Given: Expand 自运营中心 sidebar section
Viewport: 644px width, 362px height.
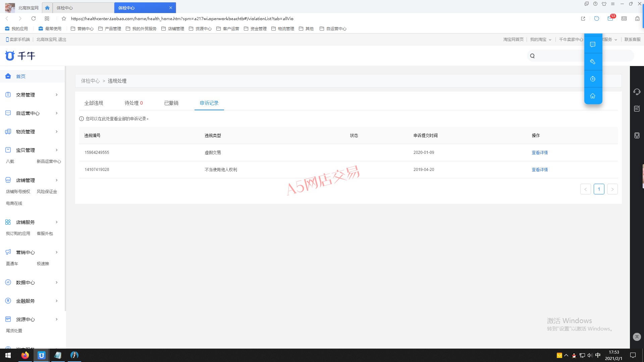Looking at the screenshot, I should [x=32, y=113].
